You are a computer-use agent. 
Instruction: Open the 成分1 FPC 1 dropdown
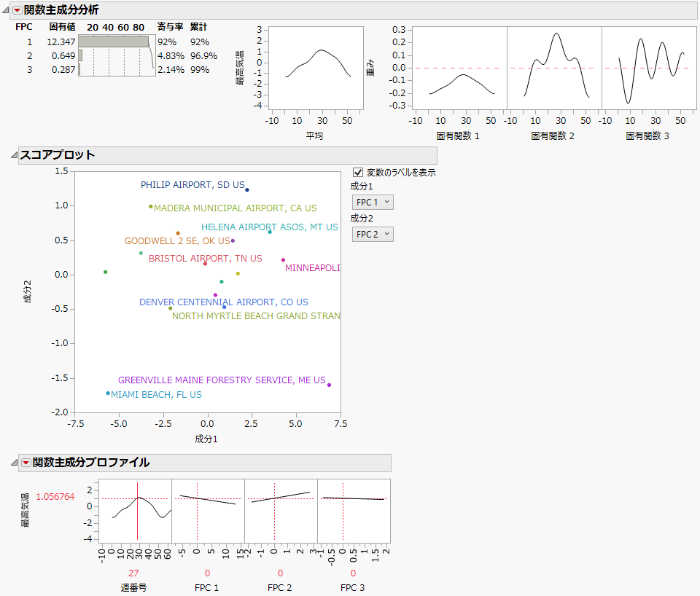pos(373,202)
